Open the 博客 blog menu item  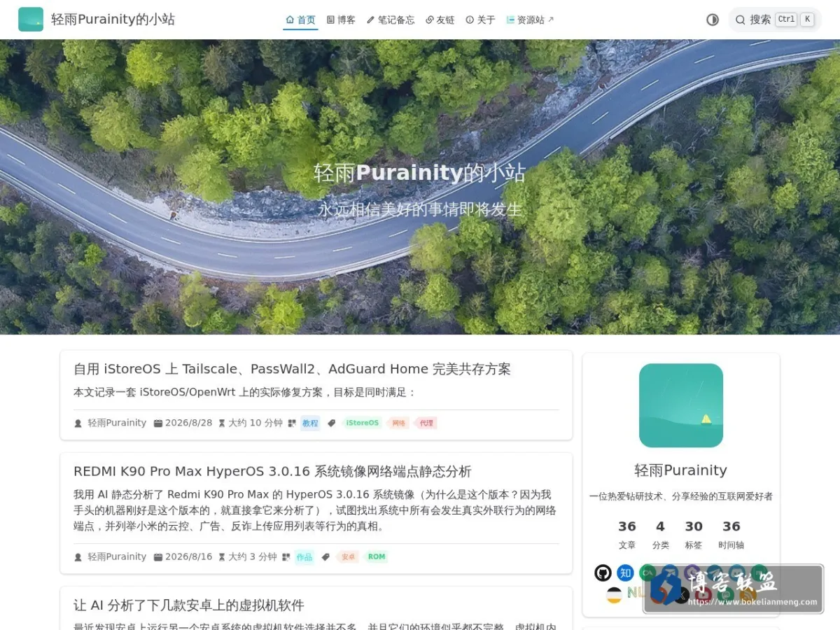(x=341, y=20)
